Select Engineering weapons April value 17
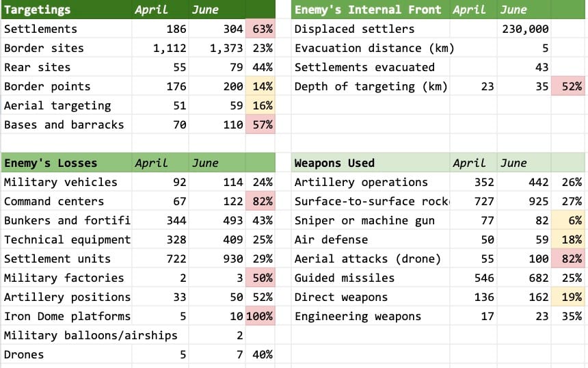The width and height of the screenshot is (588, 368). 474,316
